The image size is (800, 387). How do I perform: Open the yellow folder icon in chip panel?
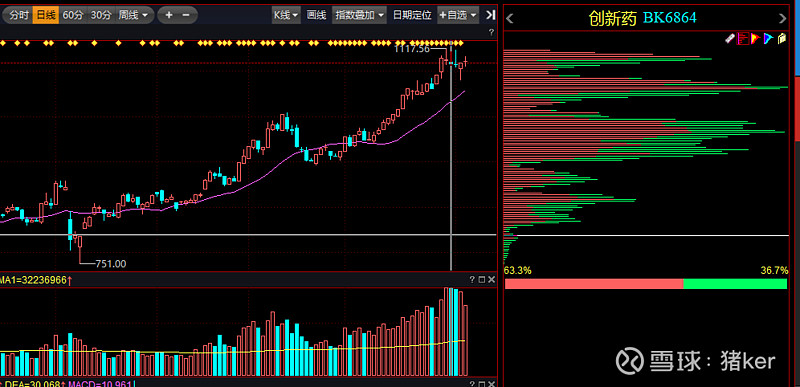[782, 39]
